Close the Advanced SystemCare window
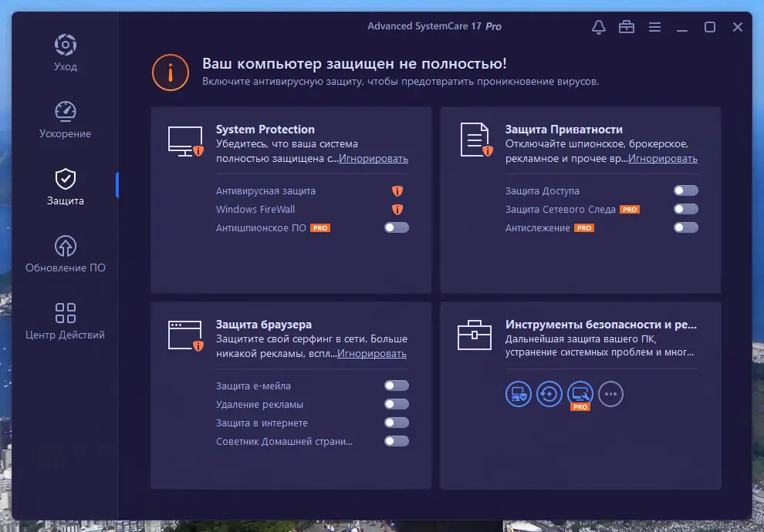The width and height of the screenshot is (764, 532). click(x=738, y=27)
